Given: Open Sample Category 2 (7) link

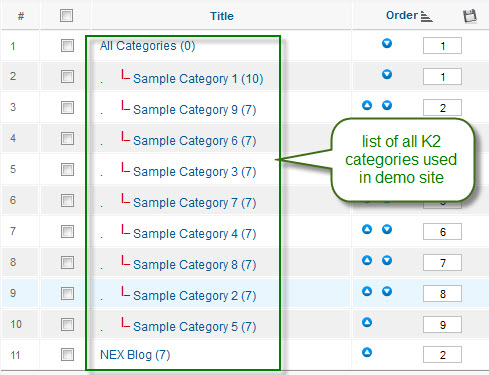Looking at the screenshot, I should point(194,296).
